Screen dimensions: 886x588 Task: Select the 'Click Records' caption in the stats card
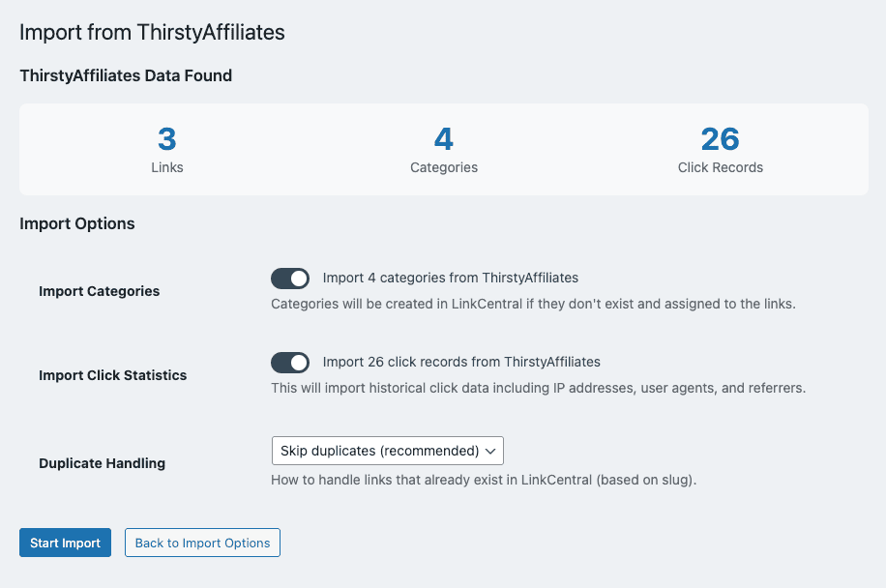point(721,167)
